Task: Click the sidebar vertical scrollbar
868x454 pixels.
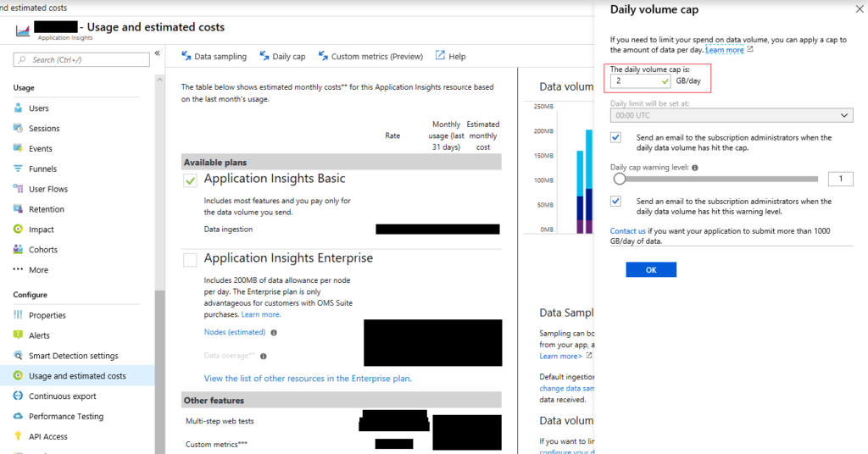Action: click(x=160, y=370)
